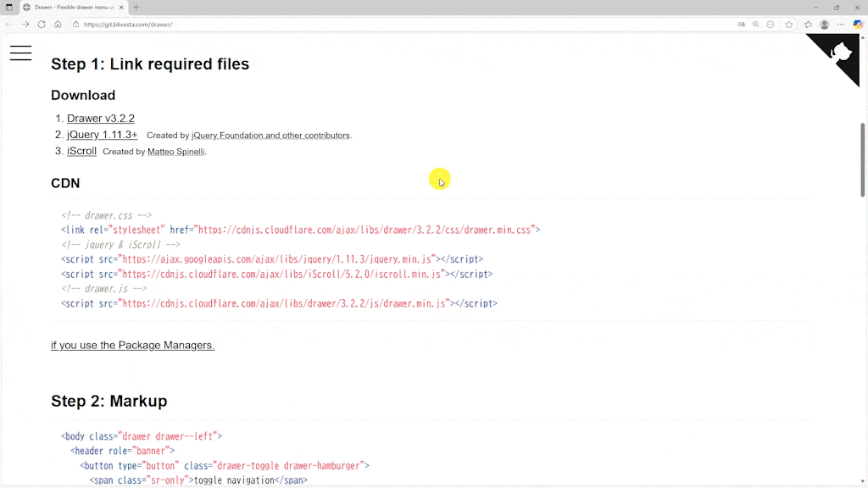
Task: Open the jQuery 1.11.3+ download link
Action: [102, 135]
